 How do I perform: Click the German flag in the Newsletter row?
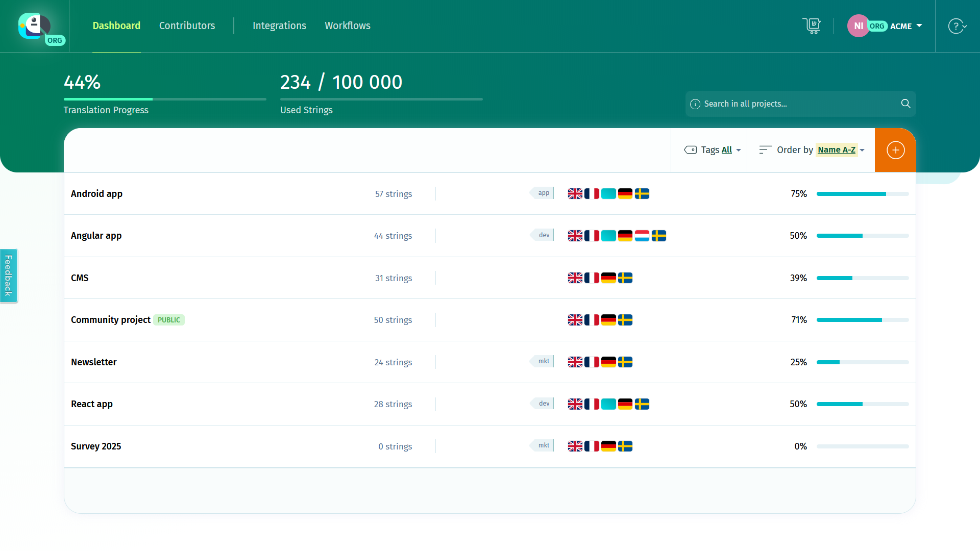click(x=608, y=362)
